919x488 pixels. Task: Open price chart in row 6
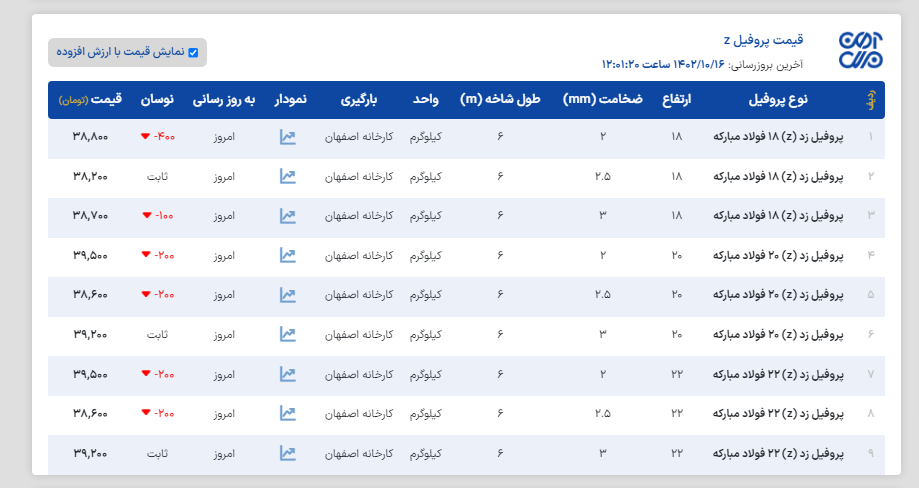[x=288, y=334]
